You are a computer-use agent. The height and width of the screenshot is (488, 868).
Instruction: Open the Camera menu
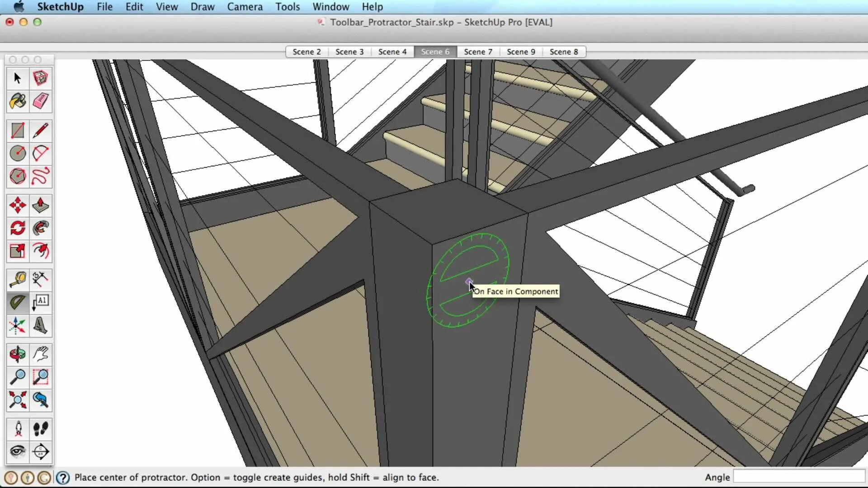pos(245,7)
